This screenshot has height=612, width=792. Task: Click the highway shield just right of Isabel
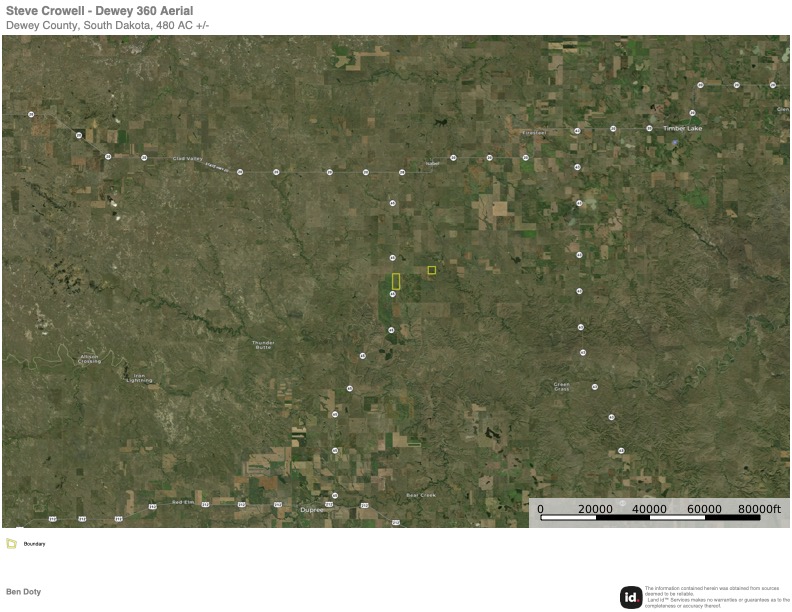coord(452,158)
